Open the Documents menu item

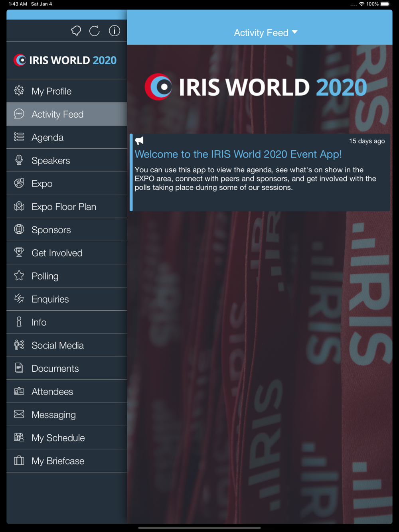click(67, 368)
